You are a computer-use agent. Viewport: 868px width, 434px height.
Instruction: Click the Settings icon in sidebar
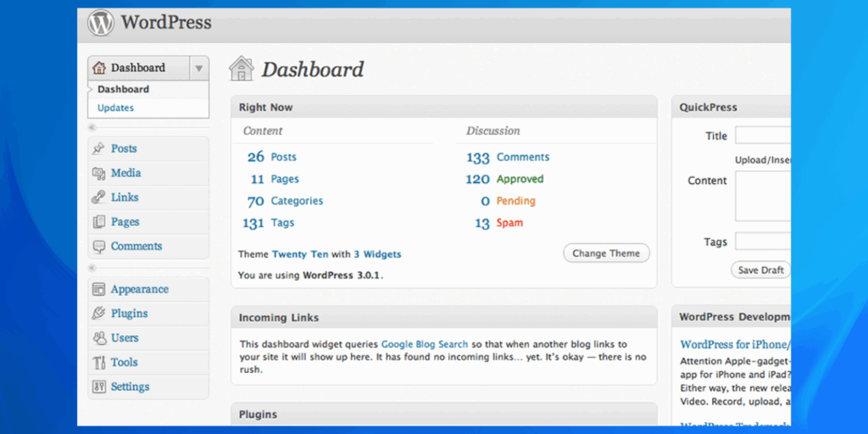point(98,387)
